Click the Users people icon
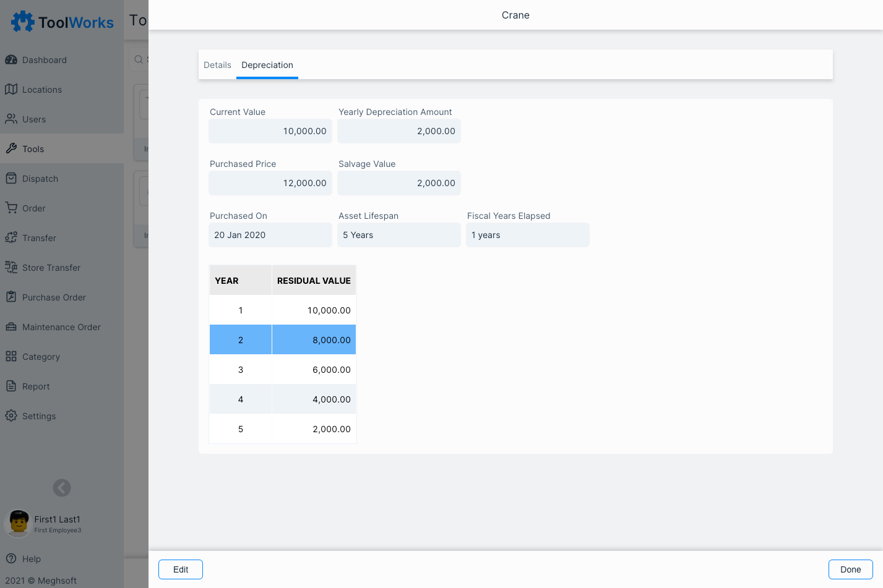 (x=11, y=119)
